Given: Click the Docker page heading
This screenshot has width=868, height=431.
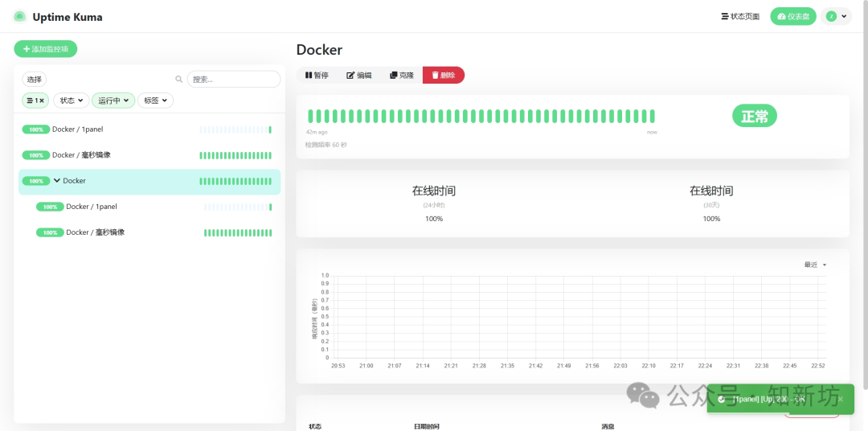Looking at the screenshot, I should point(319,50).
